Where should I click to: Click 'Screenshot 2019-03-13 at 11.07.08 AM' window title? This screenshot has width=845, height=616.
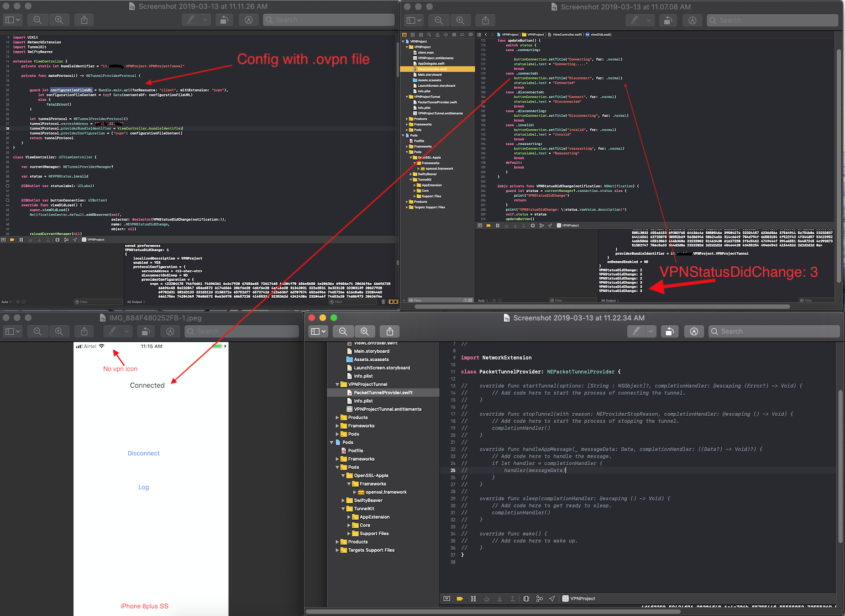pos(626,7)
